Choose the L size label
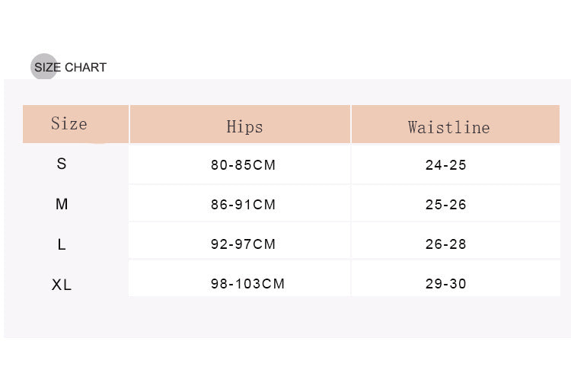 tap(62, 244)
